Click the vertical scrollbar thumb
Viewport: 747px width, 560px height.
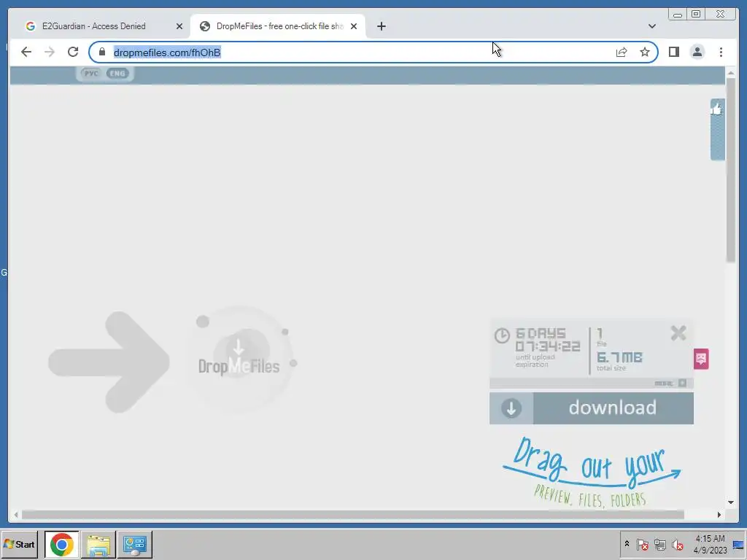point(731,169)
